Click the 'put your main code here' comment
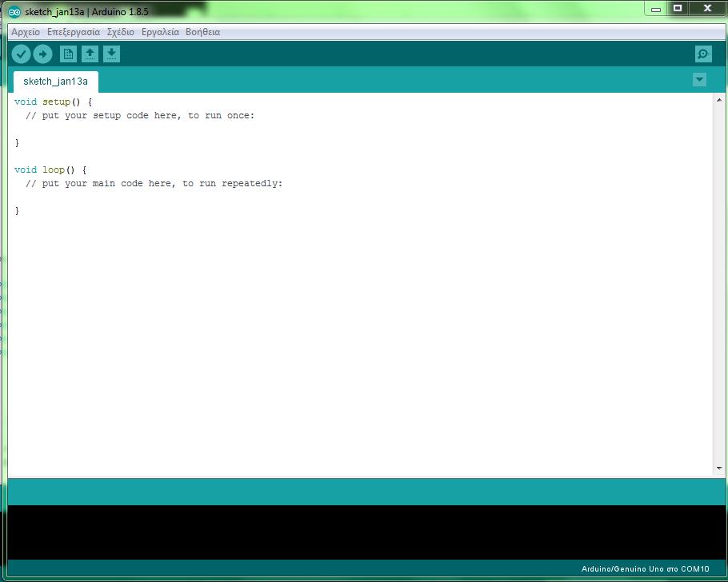This screenshot has width=728, height=582. tap(154, 183)
